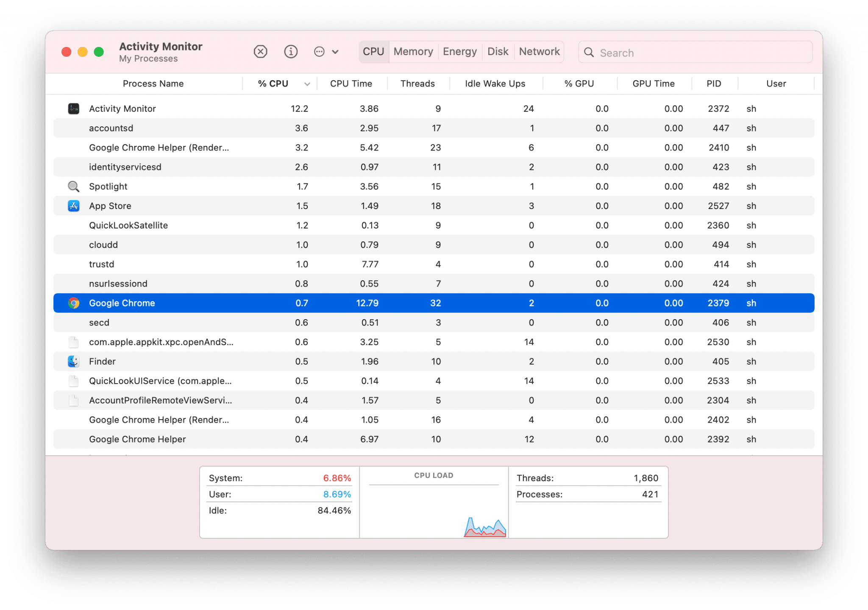Click the Idle 84.46% value

(334, 510)
